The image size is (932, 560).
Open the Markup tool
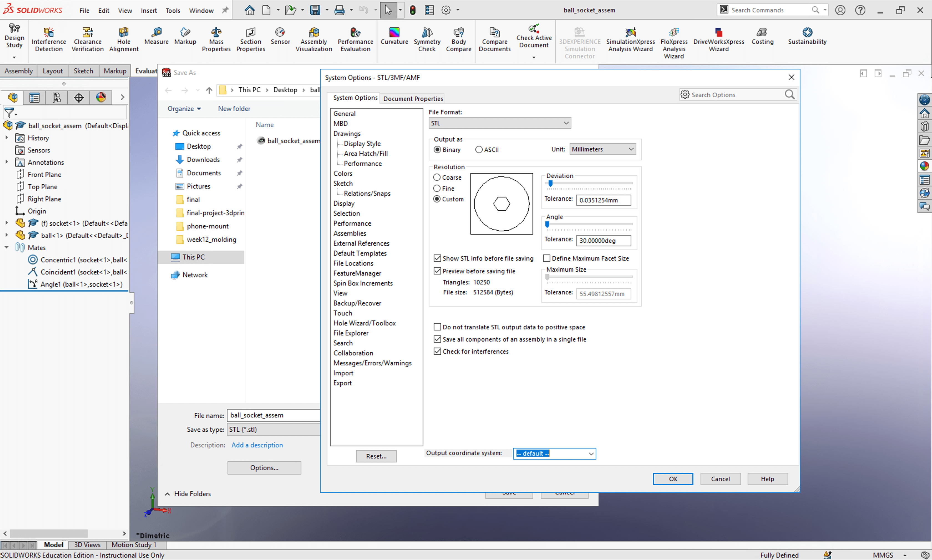[185, 36]
